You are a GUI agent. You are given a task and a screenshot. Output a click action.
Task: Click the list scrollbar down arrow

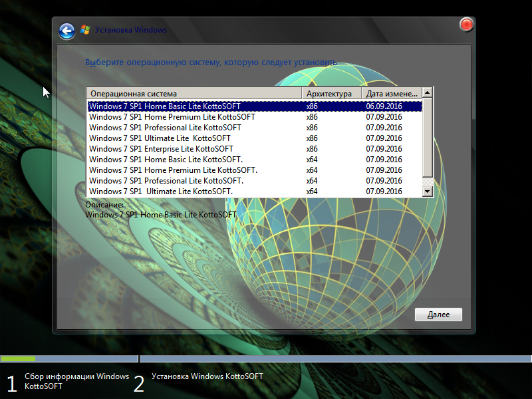(x=428, y=192)
